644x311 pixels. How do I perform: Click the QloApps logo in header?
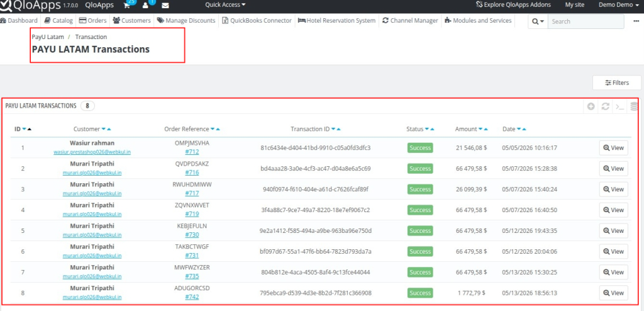click(30, 5)
